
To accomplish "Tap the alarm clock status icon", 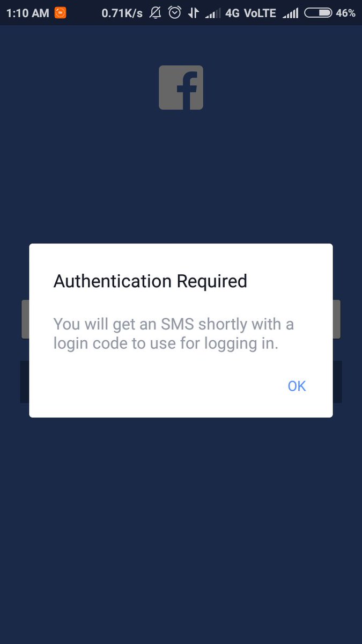I will click(174, 12).
